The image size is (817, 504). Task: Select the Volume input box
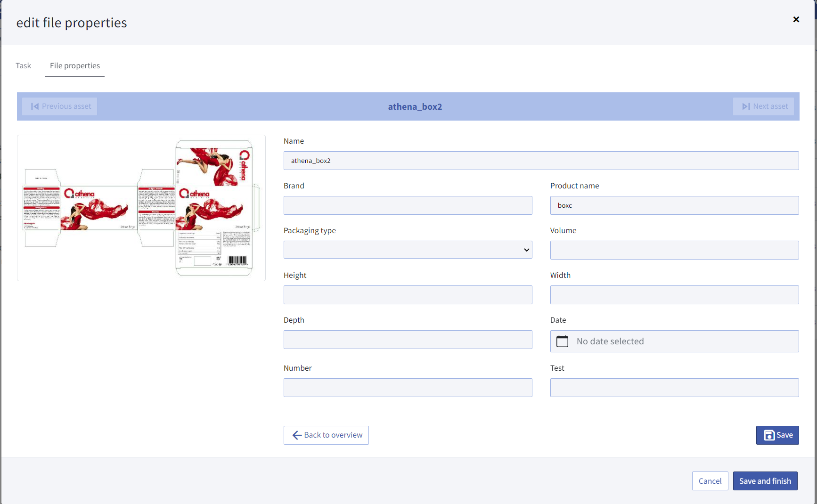pos(674,250)
